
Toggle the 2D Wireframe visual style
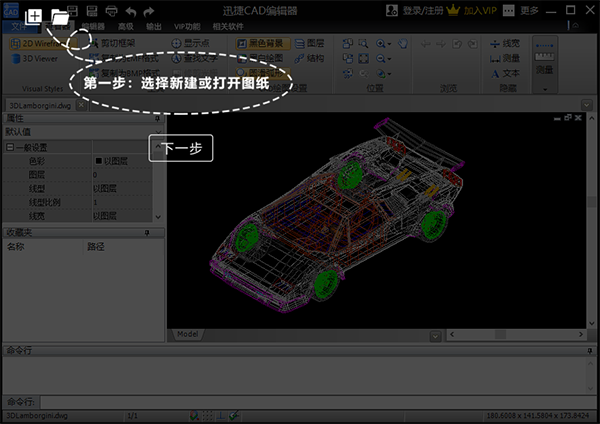[x=43, y=44]
